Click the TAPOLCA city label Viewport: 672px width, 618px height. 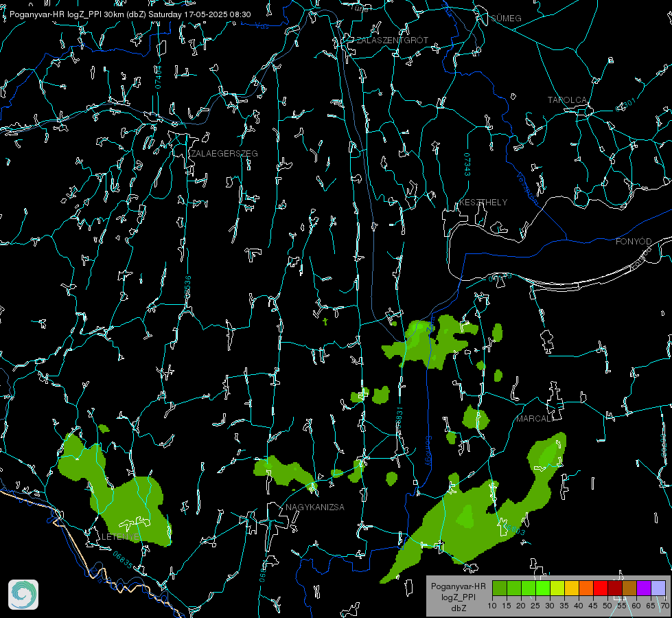tap(568, 100)
